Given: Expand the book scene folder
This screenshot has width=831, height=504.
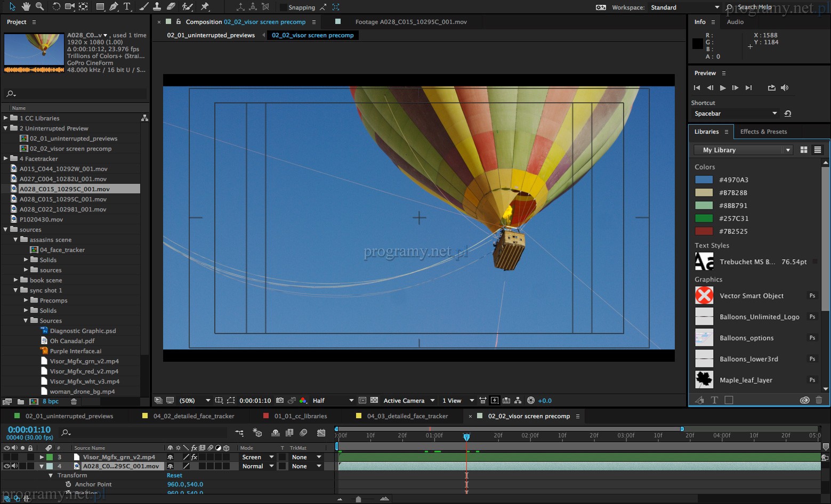Looking at the screenshot, I should click(16, 280).
